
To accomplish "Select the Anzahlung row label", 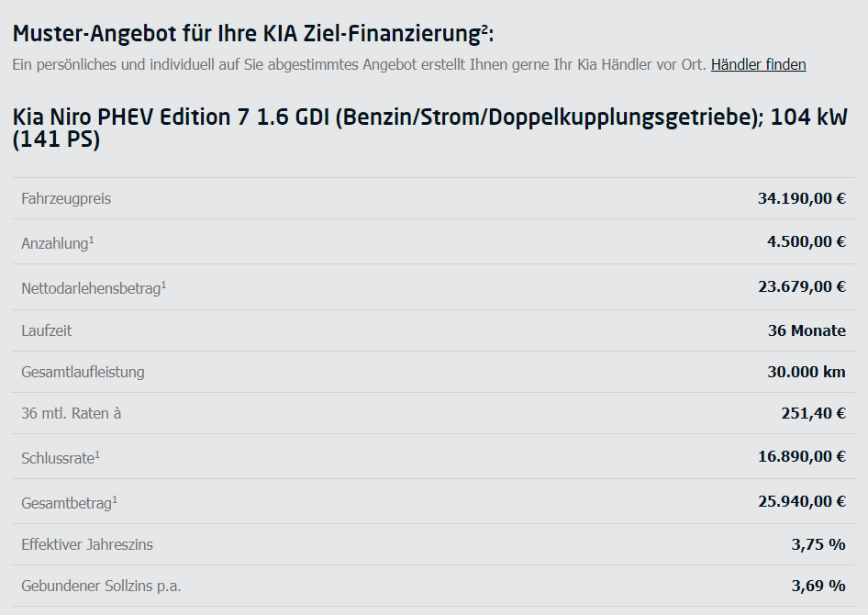I will coord(58,243).
